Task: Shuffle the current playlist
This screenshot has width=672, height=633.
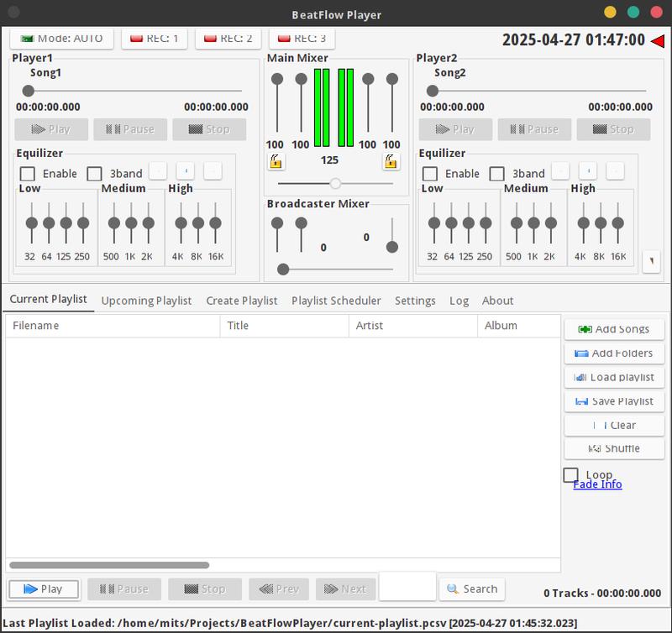Action: [614, 448]
